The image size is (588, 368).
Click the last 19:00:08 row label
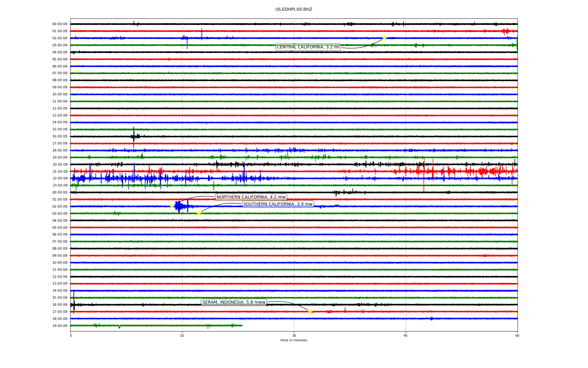pos(60,326)
